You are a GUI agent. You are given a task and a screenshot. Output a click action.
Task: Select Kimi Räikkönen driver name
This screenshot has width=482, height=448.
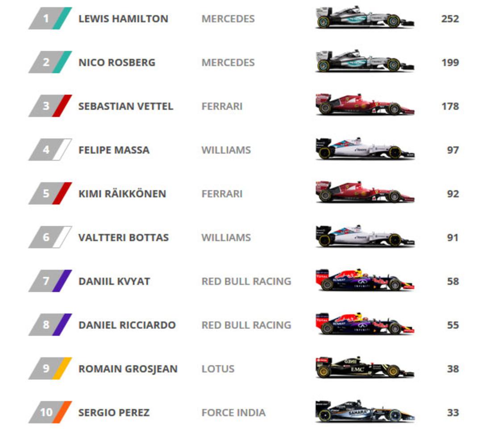click(122, 193)
